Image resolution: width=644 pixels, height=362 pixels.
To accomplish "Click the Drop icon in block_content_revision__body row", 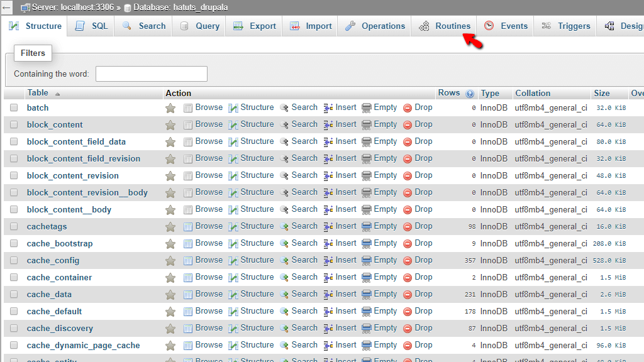I will pos(408,193).
